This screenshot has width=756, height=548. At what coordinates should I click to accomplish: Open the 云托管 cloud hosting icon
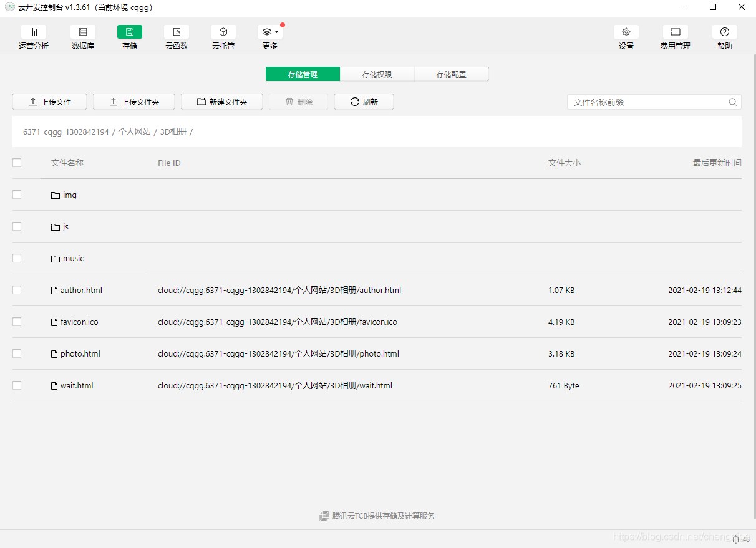point(223,32)
